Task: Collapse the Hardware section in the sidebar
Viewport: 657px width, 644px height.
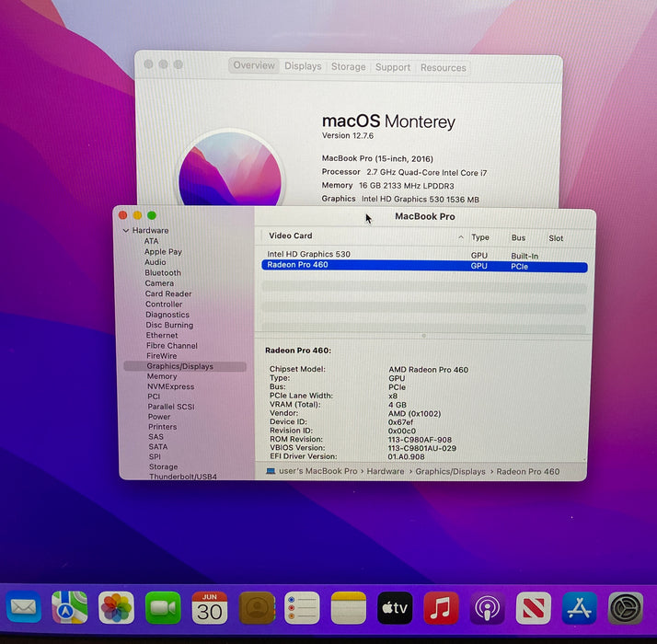Action: (x=126, y=230)
